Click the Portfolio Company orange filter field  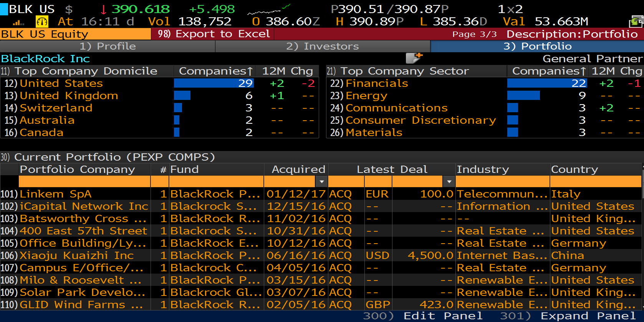pyautogui.click(x=84, y=181)
